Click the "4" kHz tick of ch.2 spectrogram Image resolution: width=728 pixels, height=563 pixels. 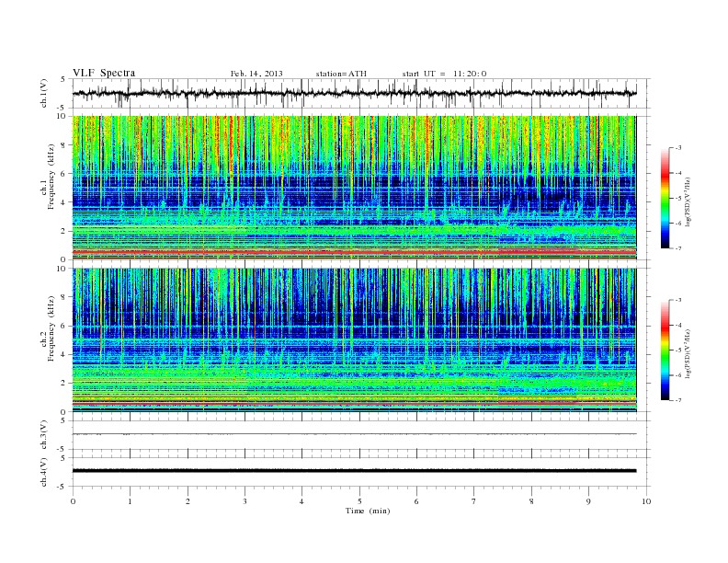point(63,354)
